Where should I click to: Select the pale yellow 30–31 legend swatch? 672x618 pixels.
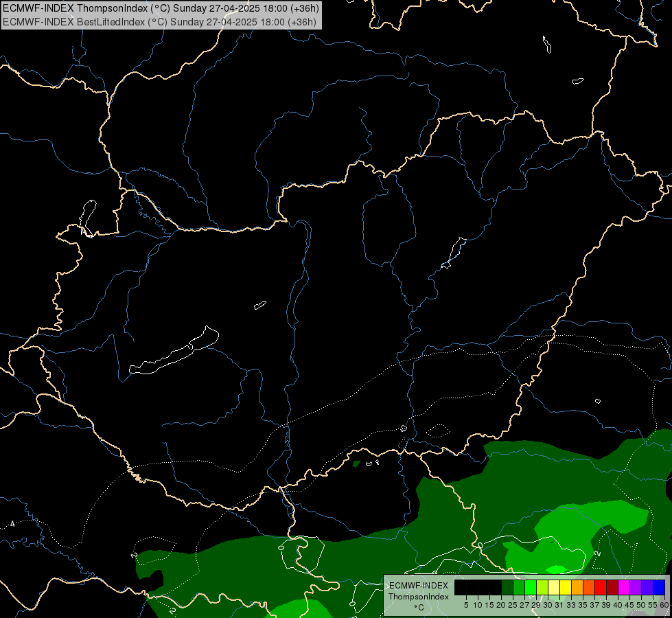[x=554, y=587]
